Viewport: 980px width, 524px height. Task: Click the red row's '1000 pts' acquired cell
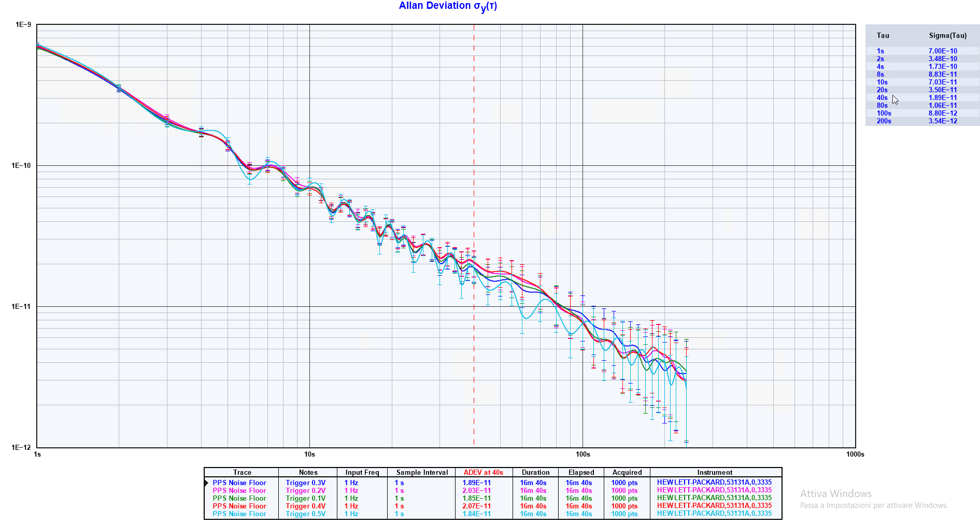[624, 506]
